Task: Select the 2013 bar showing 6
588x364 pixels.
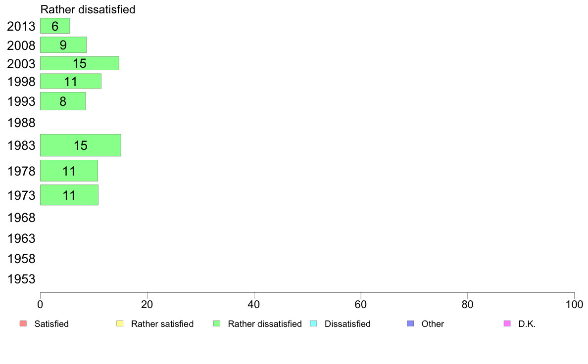Action: pos(55,26)
